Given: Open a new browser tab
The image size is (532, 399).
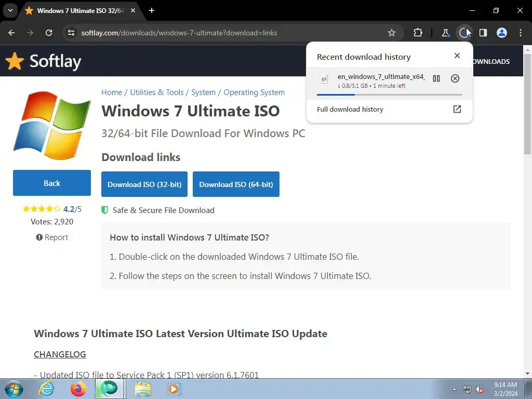Looking at the screenshot, I should [152, 10].
